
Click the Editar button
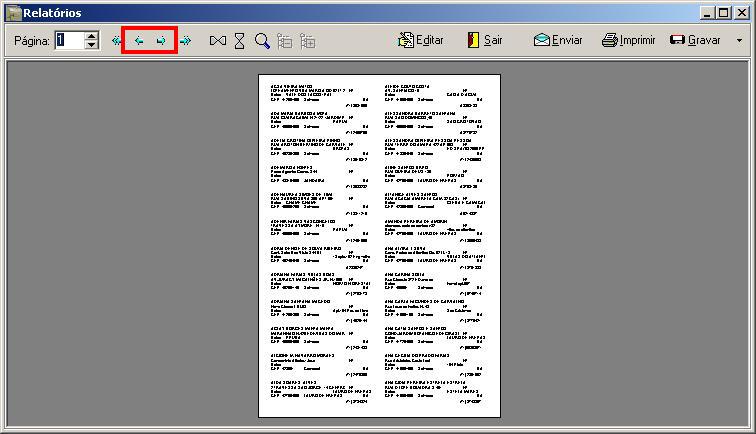(420, 40)
